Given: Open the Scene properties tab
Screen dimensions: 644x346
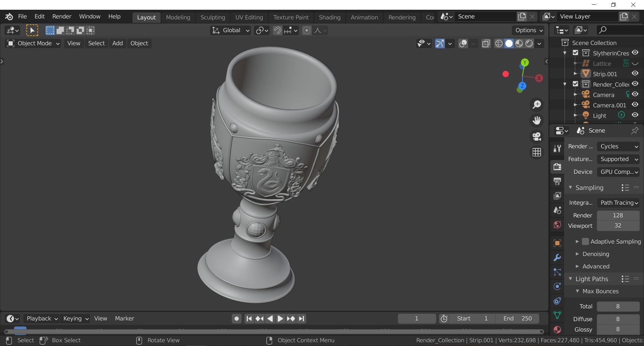Looking at the screenshot, I should pyautogui.click(x=557, y=210).
